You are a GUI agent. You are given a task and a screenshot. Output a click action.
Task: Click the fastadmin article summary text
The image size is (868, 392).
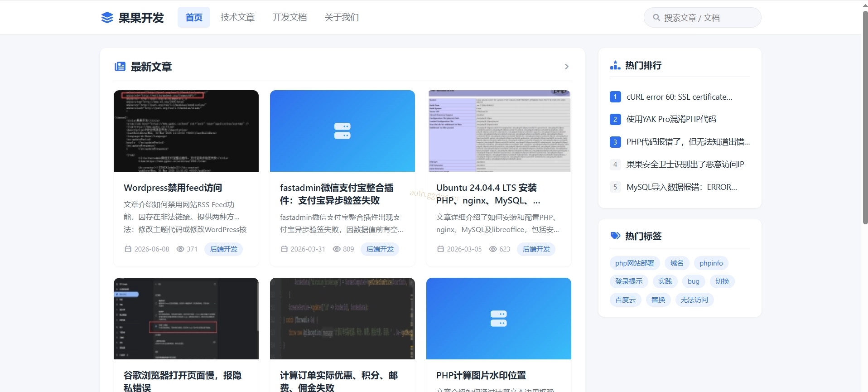pos(342,223)
